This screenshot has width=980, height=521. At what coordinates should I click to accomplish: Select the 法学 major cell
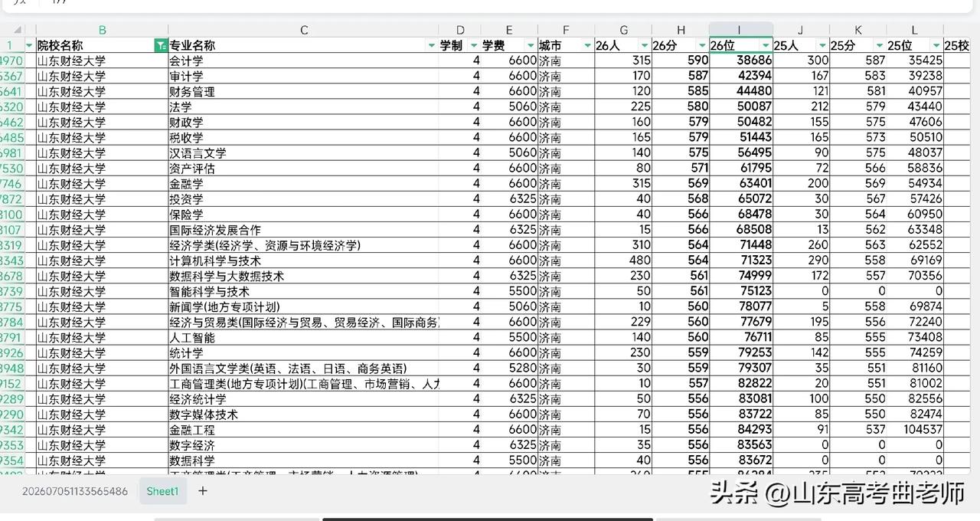pyautogui.click(x=303, y=106)
